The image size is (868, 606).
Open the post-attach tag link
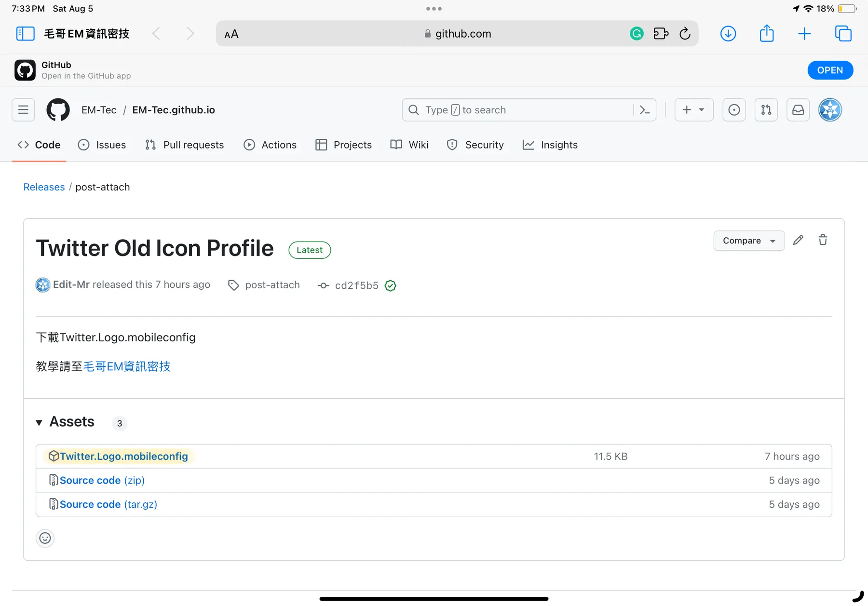[272, 285]
